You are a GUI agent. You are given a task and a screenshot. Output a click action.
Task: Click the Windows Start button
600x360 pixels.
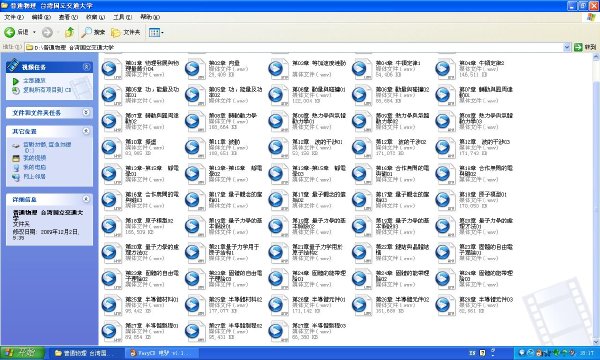tap(22, 353)
